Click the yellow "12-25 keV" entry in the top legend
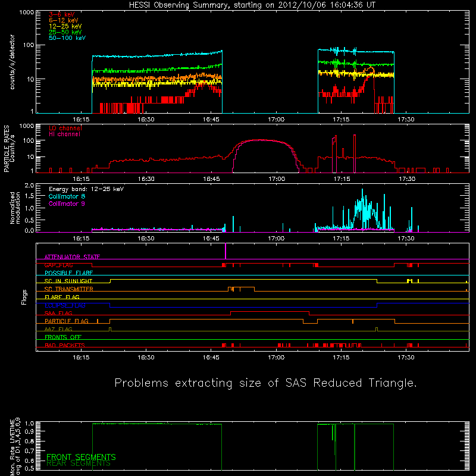The height and width of the screenshot is (476, 476). [x=65, y=26]
